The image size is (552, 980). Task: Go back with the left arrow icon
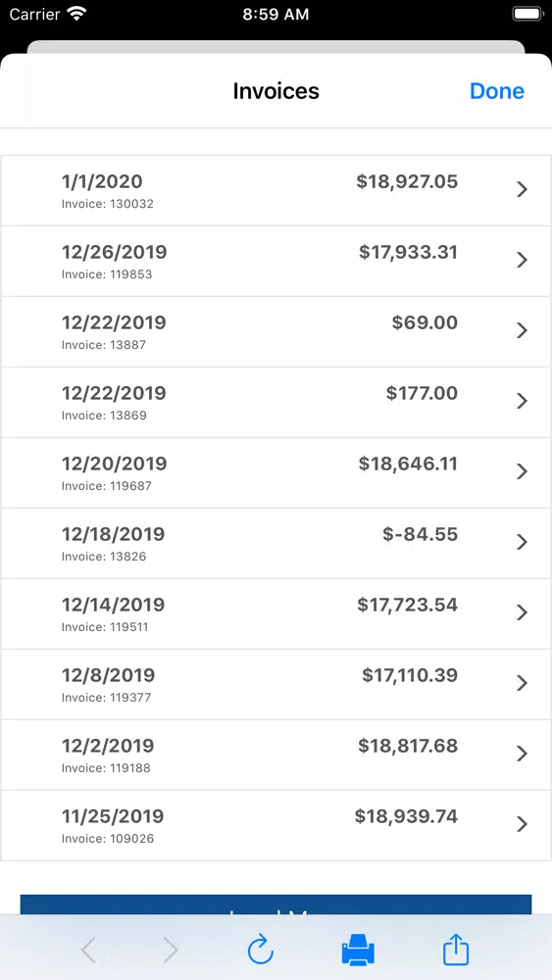click(x=89, y=951)
